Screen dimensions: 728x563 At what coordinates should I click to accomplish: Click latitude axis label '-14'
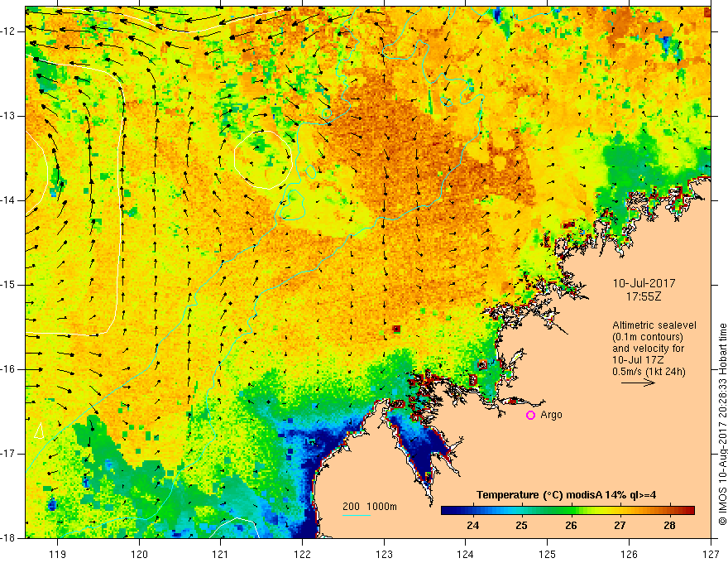9,200
